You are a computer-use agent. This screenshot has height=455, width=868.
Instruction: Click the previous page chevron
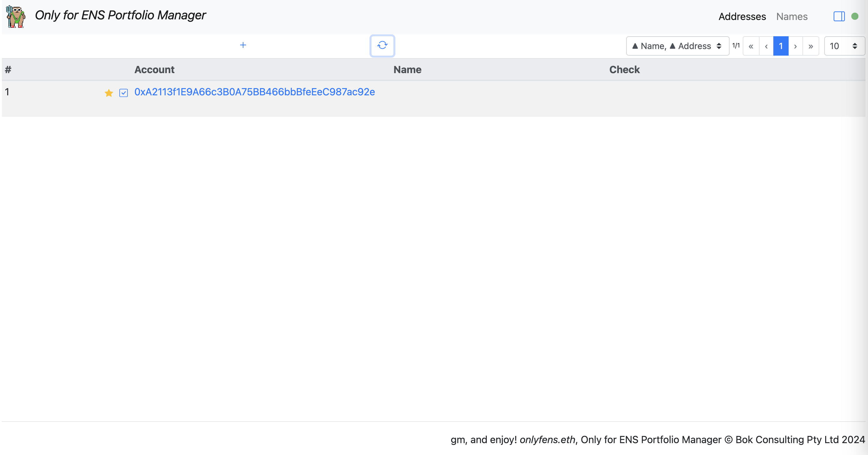point(766,46)
